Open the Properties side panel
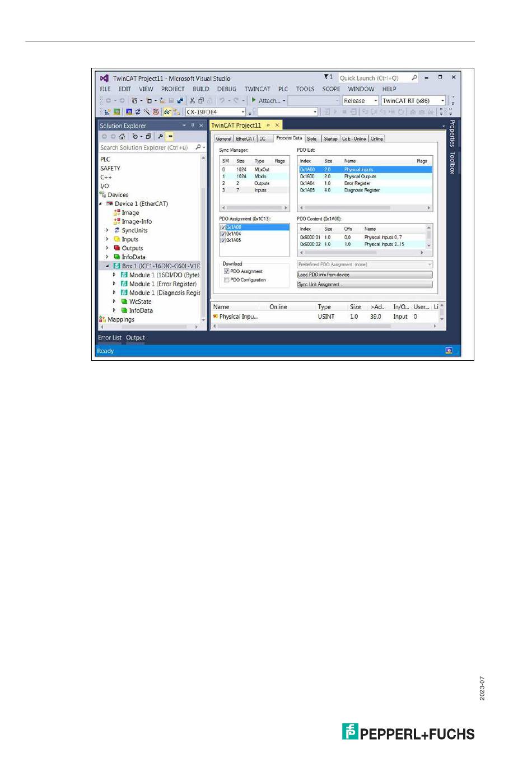 (452, 133)
